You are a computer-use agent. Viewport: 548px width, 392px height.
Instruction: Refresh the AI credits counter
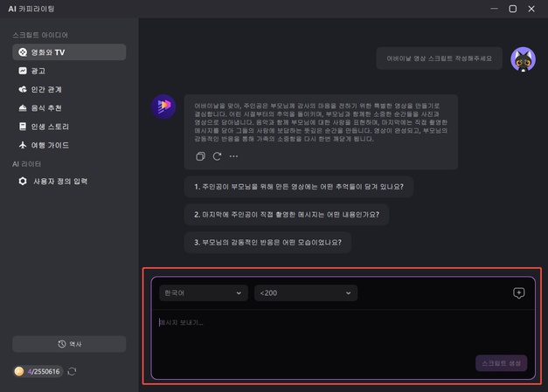(x=72, y=371)
